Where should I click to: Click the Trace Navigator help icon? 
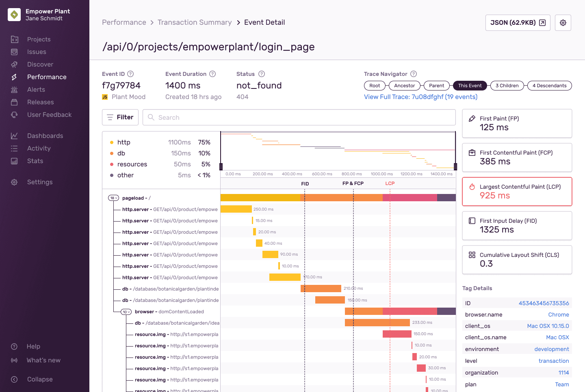coord(414,74)
